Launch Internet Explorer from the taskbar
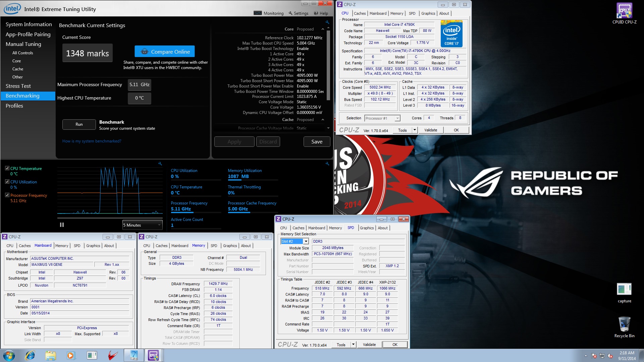 [30, 355]
